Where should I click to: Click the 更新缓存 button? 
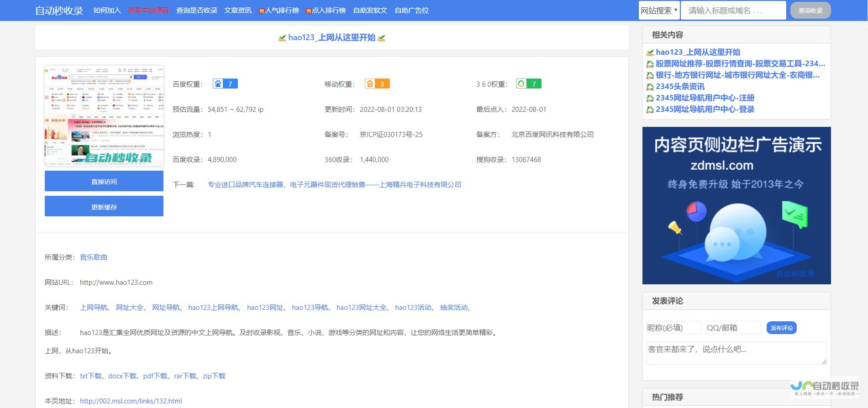tap(104, 206)
